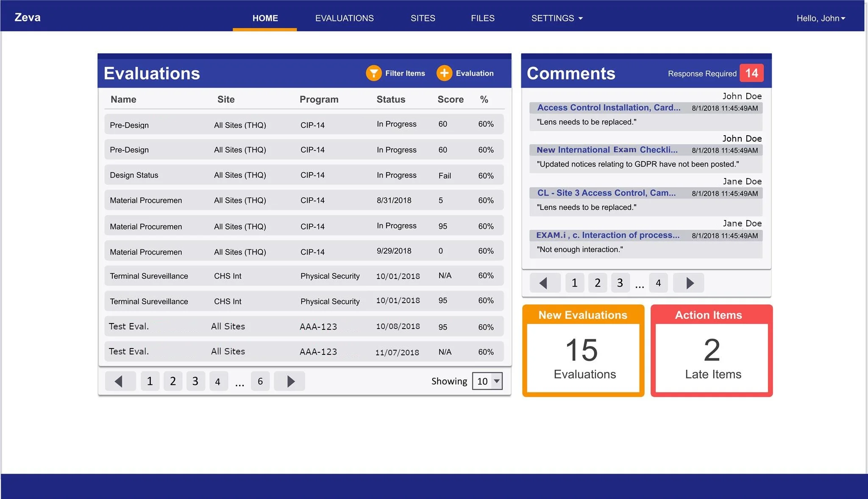Open the Hello, John user dropdown

click(821, 18)
